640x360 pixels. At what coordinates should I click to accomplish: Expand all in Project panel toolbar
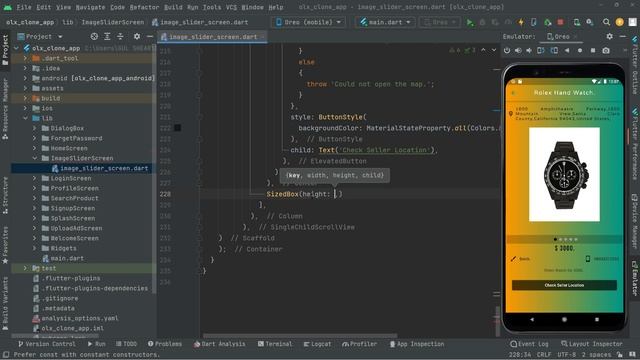107,36
